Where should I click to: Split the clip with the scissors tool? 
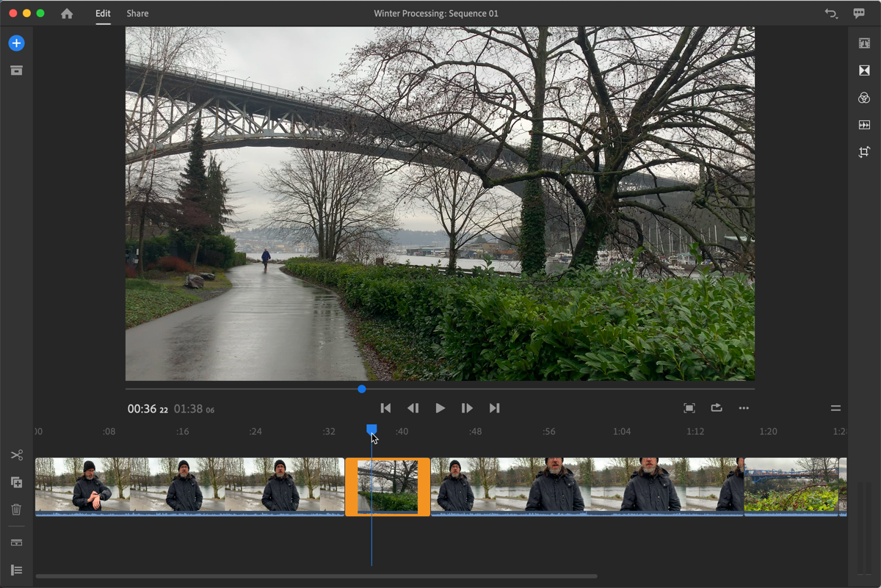coord(16,456)
